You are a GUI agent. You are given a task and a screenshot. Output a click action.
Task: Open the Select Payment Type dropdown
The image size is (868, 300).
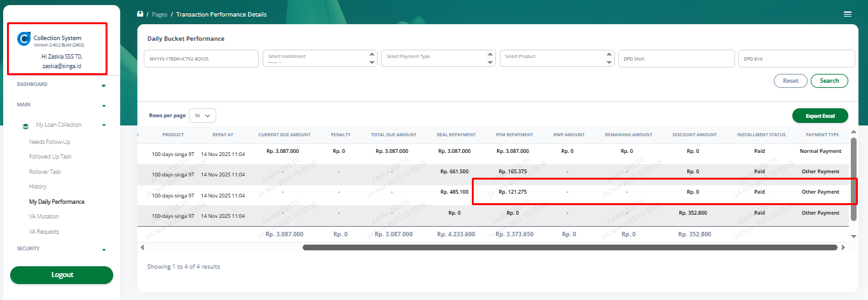tap(438, 58)
